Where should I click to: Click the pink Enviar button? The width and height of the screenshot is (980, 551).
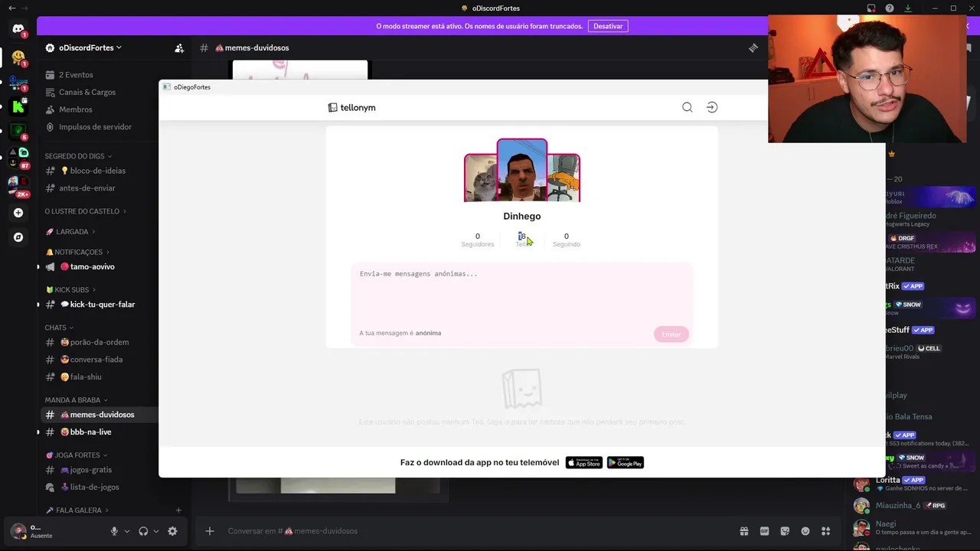click(671, 334)
